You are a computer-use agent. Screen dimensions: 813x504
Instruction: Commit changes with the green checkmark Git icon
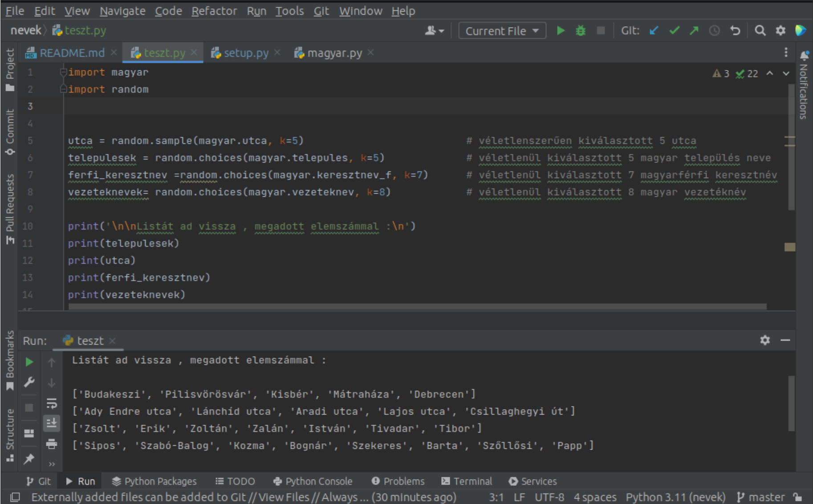pos(674,30)
